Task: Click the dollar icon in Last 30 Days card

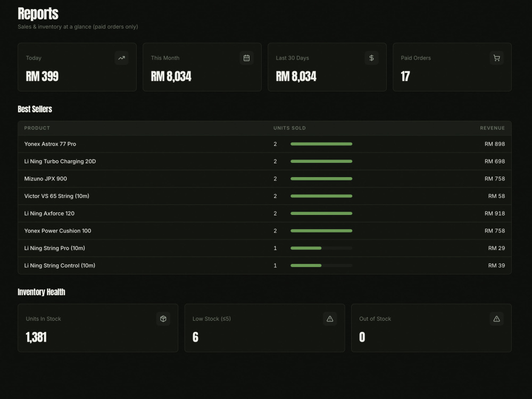Action: click(371, 58)
